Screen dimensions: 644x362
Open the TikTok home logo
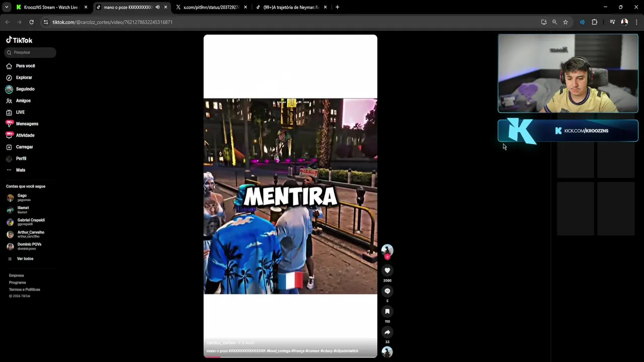click(19, 40)
